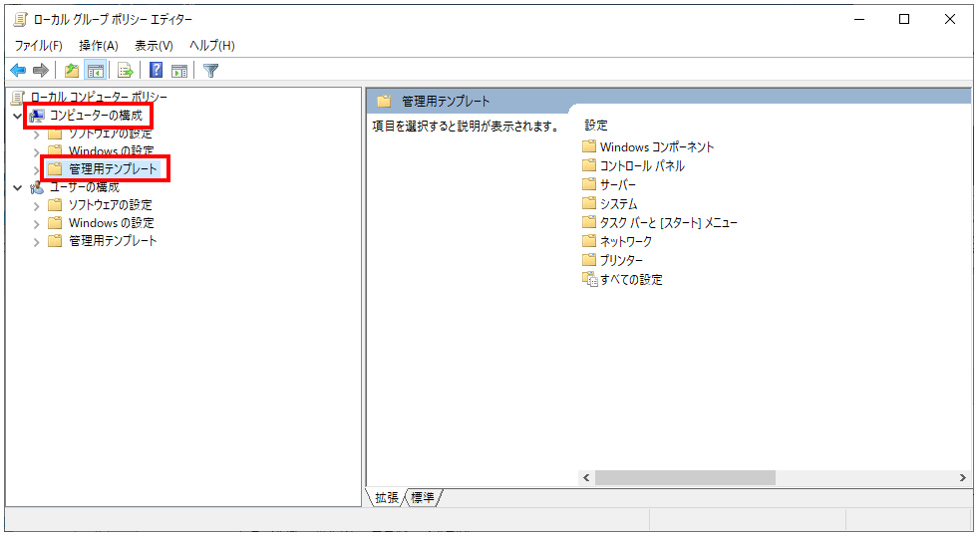Select the プリンター list entry text
This screenshot has height=538, width=980.
pos(621,260)
